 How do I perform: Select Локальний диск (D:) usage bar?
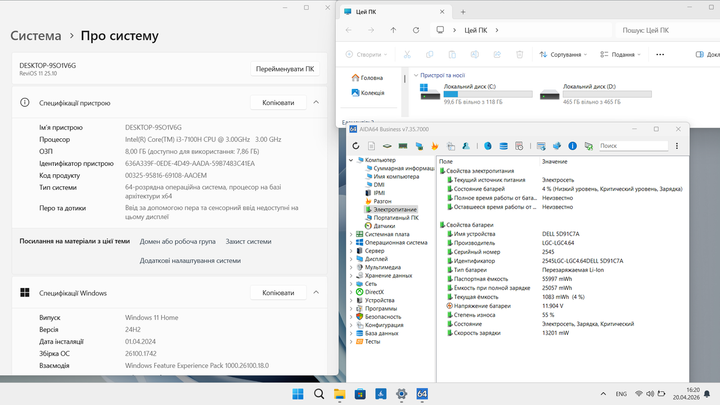[x=607, y=95]
